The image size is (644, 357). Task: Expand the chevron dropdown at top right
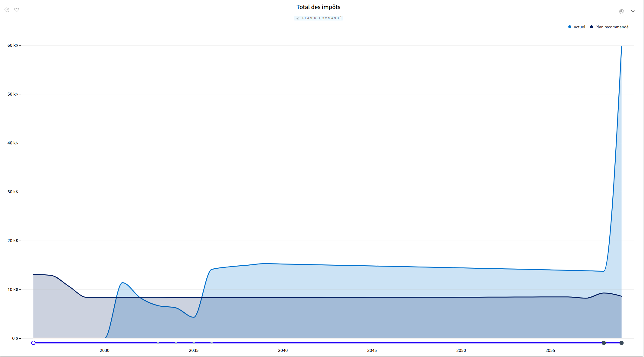point(633,11)
